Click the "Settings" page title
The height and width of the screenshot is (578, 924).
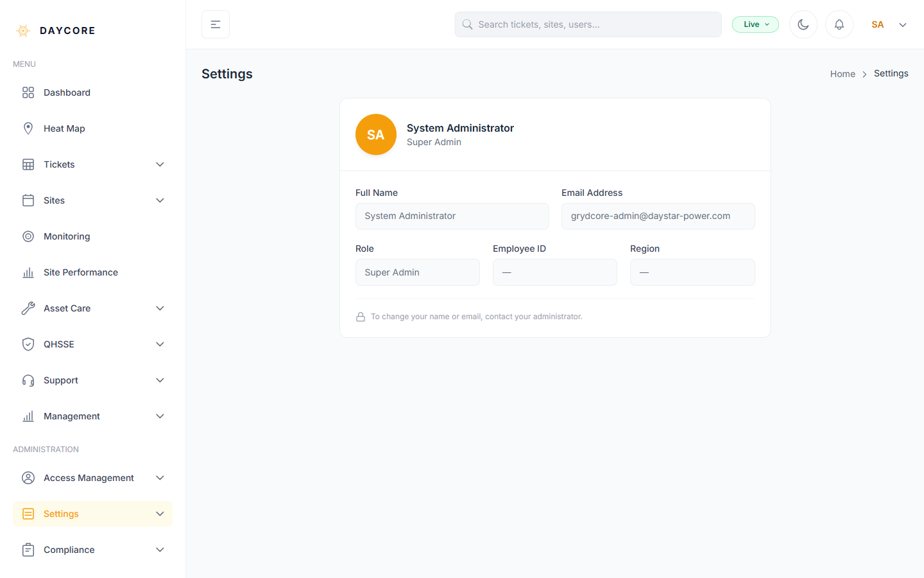tap(227, 74)
